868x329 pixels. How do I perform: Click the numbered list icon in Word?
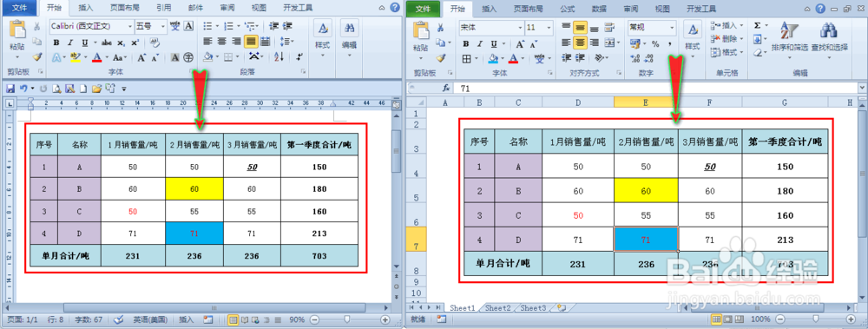tap(228, 26)
